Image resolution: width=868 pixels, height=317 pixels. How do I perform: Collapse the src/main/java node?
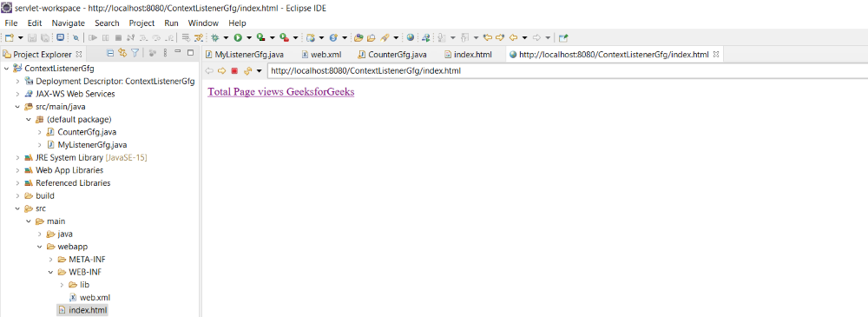pyautogui.click(x=17, y=107)
